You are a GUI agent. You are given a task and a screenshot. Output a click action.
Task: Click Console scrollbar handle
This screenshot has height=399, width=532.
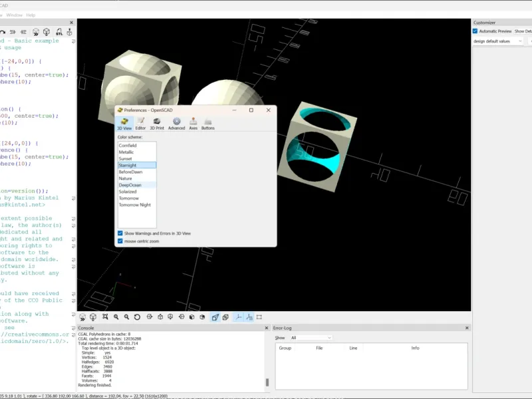tap(267, 382)
